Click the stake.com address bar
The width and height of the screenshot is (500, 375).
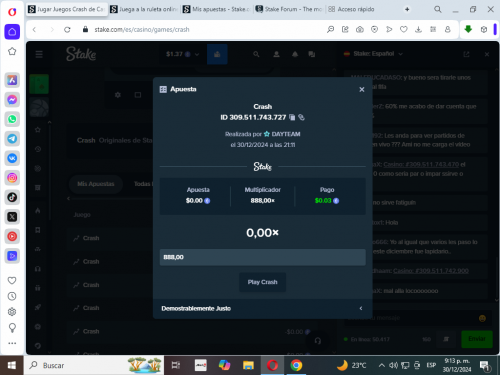[142, 30]
